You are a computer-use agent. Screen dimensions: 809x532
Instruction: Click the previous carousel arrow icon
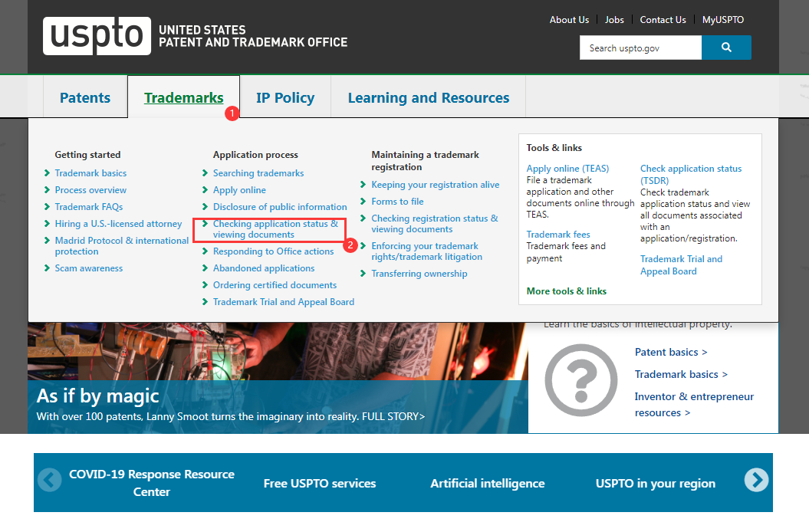(x=50, y=481)
